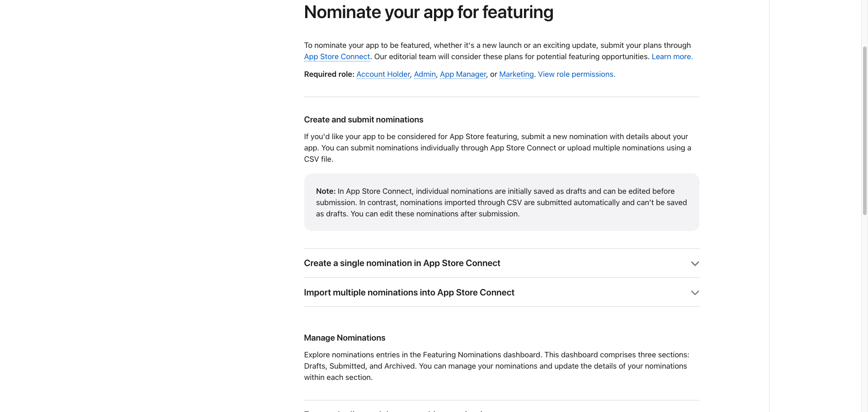Click the Nominate your app for featuring heading
The width and height of the screenshot is (868, 412).
click(x=429, y=12)
